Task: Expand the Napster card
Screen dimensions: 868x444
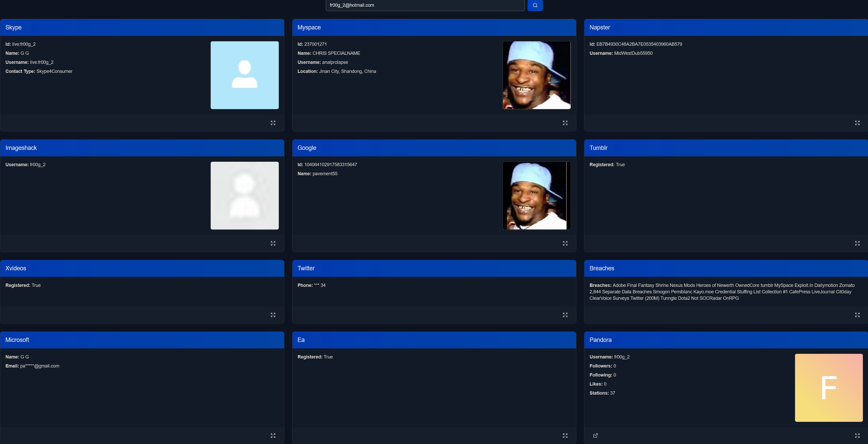Action: coord(857,123)
